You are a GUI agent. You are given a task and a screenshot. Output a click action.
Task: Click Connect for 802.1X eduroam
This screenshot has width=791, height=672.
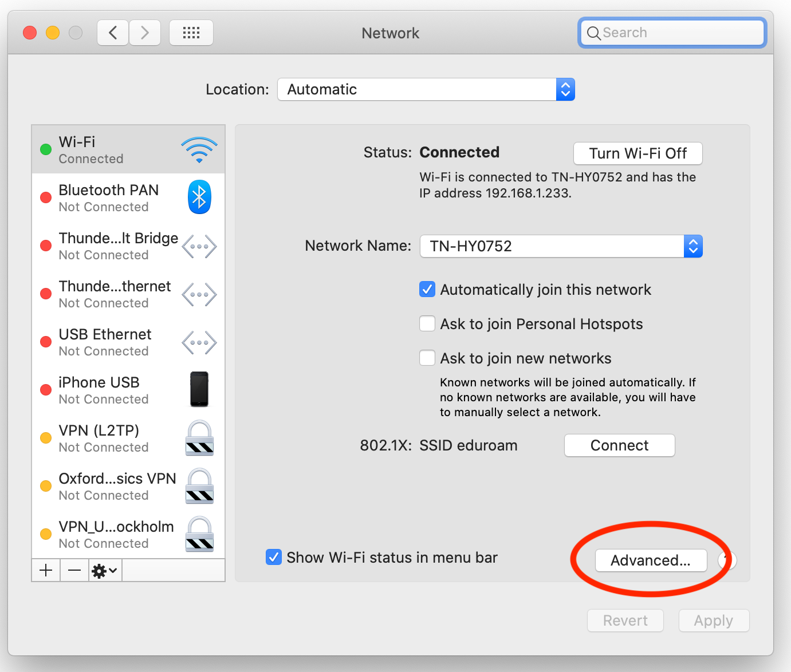[x=620, y=445]
